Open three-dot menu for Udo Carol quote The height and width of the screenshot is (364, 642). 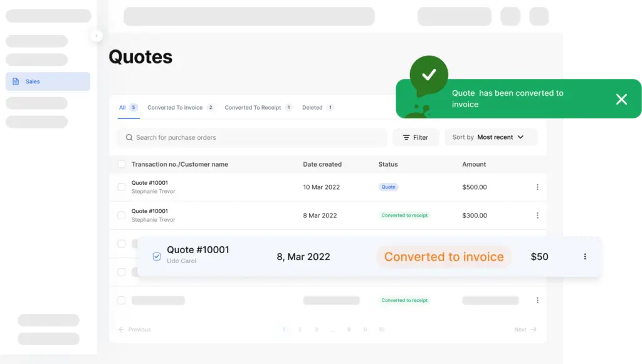click(585, 256)
